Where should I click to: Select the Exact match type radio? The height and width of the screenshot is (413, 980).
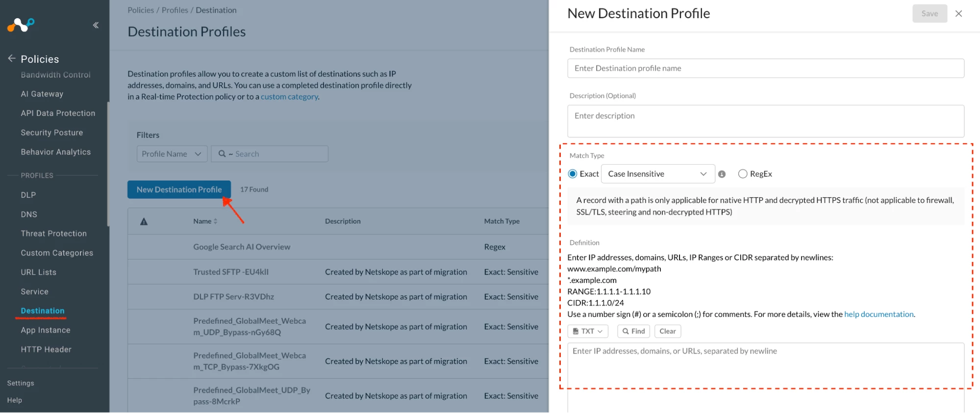573,174
